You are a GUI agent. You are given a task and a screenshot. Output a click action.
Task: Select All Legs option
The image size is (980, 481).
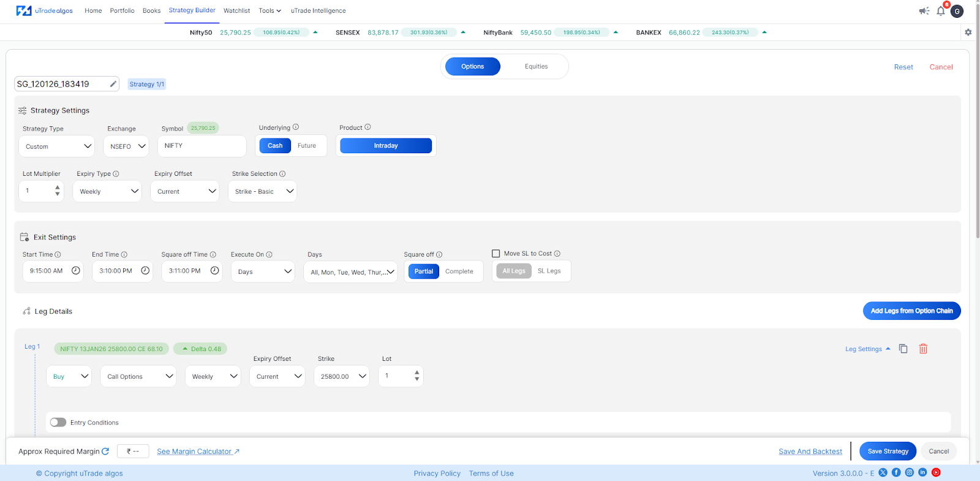coord(514,271)
